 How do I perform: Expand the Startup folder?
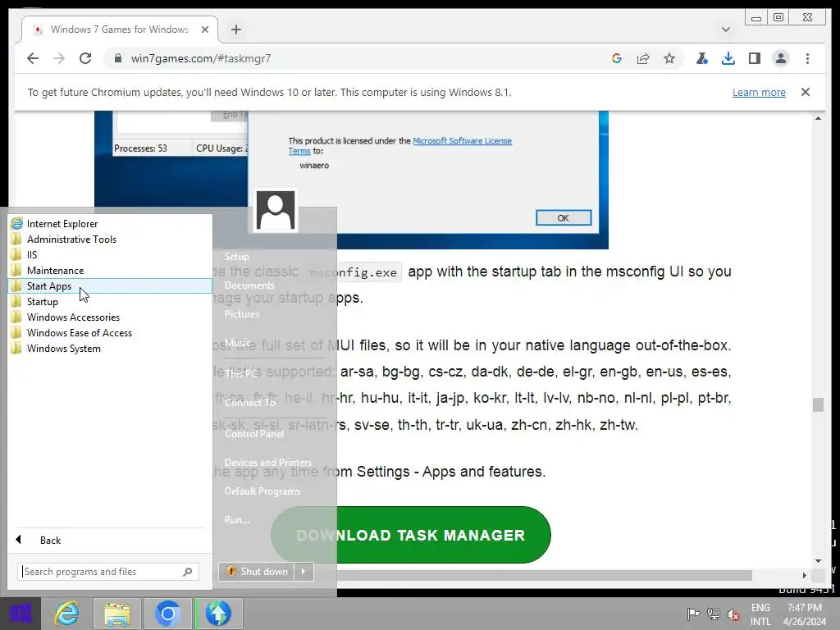(110, 301)
